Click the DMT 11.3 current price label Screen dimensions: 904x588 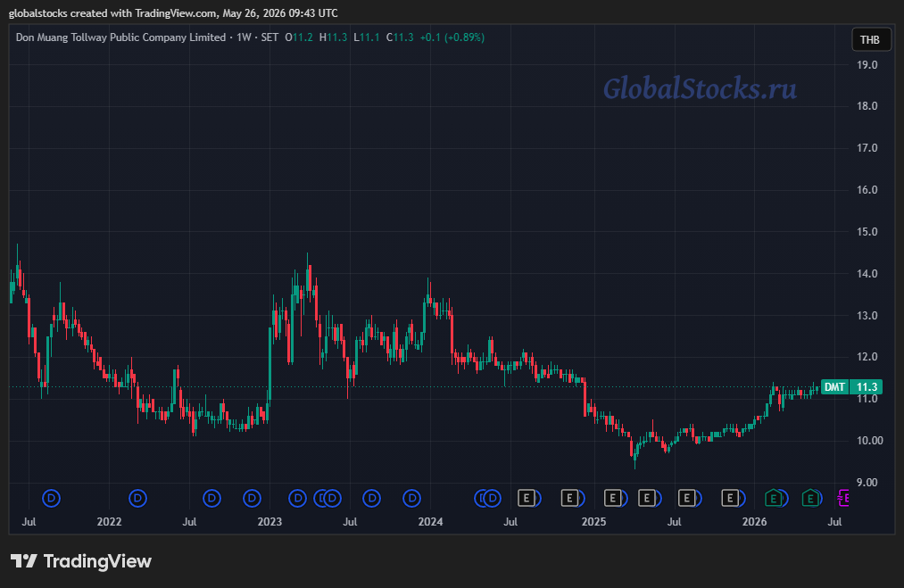(x=851, y=387)
